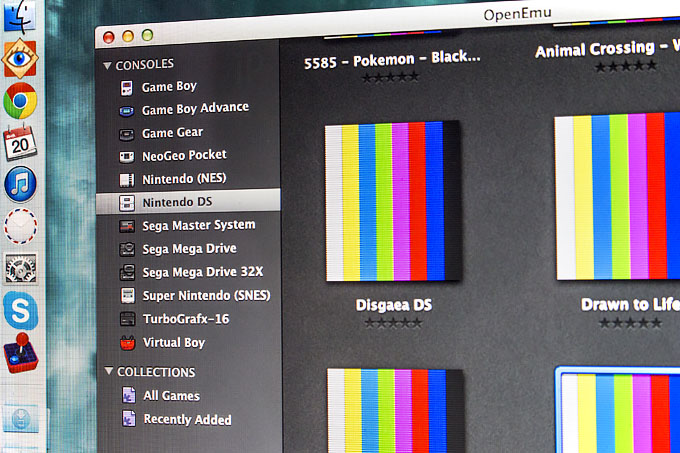Open the Recently Added collection
This screenshot has width=680, height=453.
[189, 419]
